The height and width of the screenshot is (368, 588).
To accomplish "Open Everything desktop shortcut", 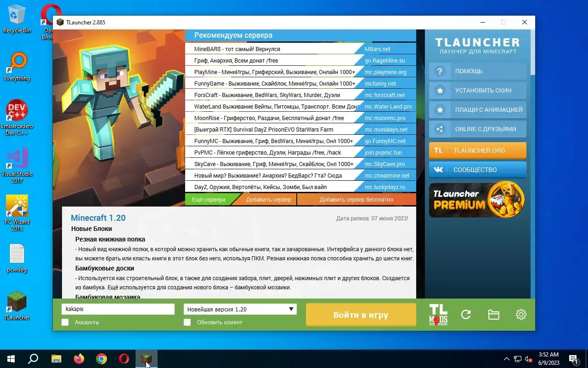I will [17, 67].
